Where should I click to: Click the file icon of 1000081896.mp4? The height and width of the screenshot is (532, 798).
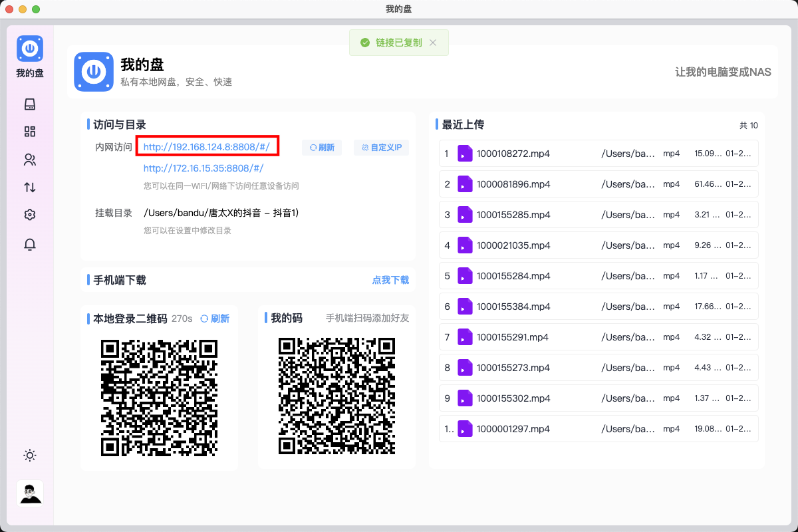(x=465, y=184)
